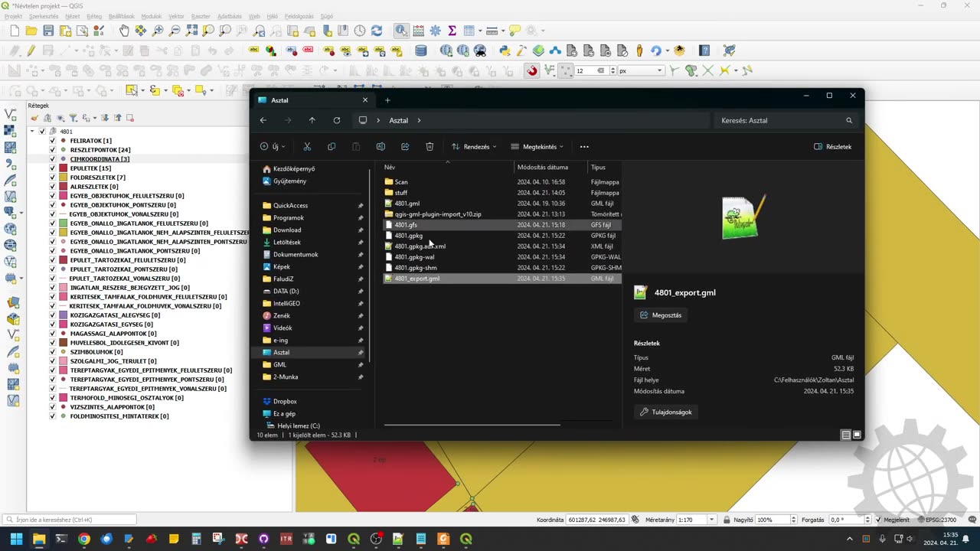Cut selected file in Explorer toolbar
This screenshot has height=551, width=980.
click(x=307, y=146)
